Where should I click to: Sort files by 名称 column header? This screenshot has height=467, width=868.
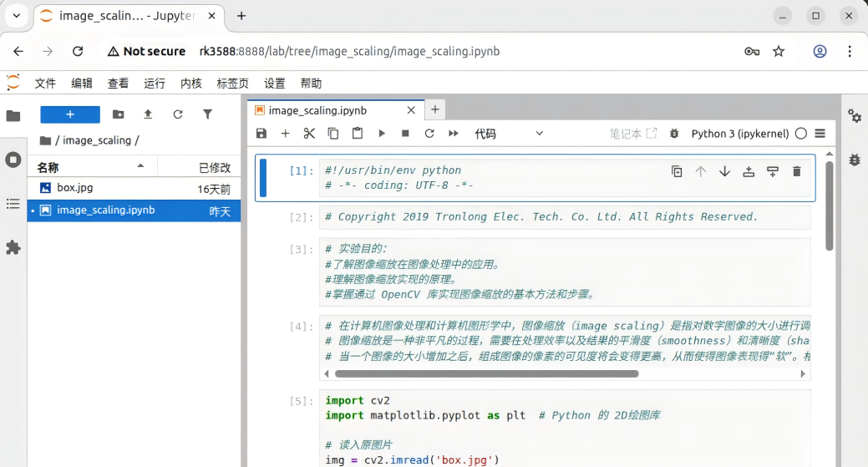(x=93, y=167)
